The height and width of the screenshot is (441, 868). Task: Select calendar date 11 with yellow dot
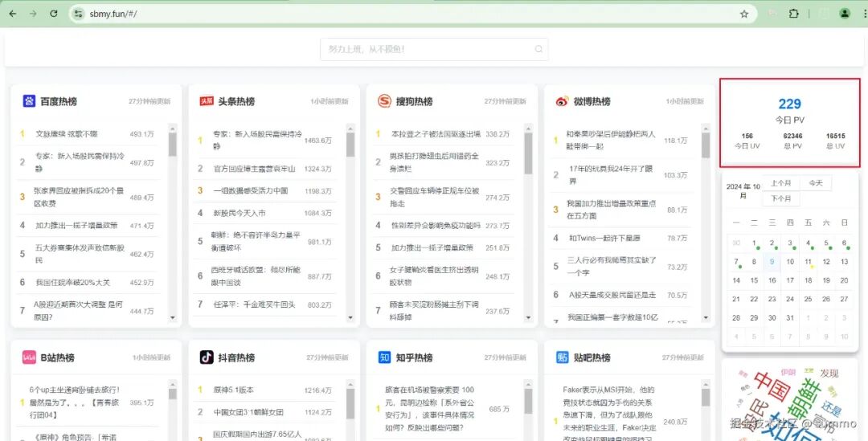[x=809, y=262]
